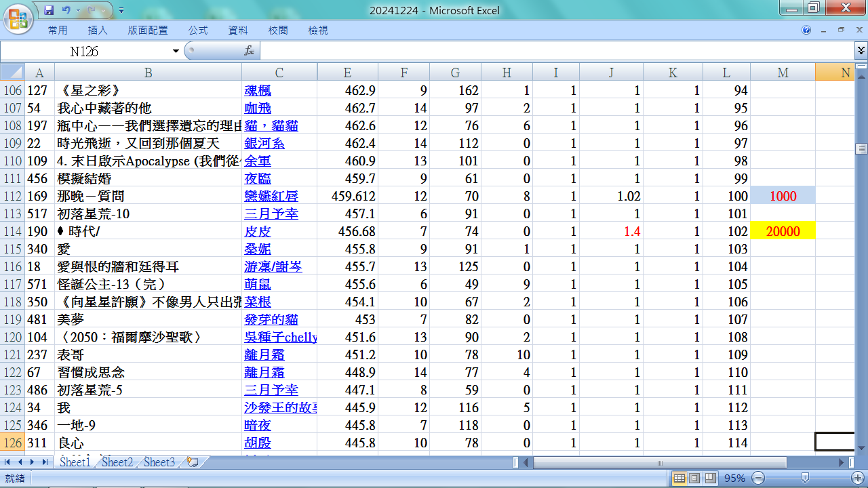Viewport: 868px width, 488px height.
Task: Open the Excel Help question mark icon
Action: (x=806, y=30)
